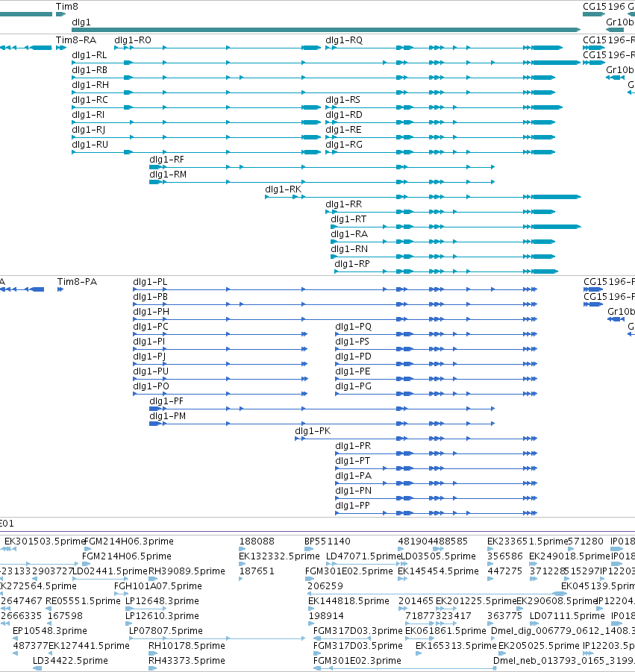Open the dlg1-PR protein label
Image resolution: width=635 pixels, height=672 pixels.
point(353,446)
